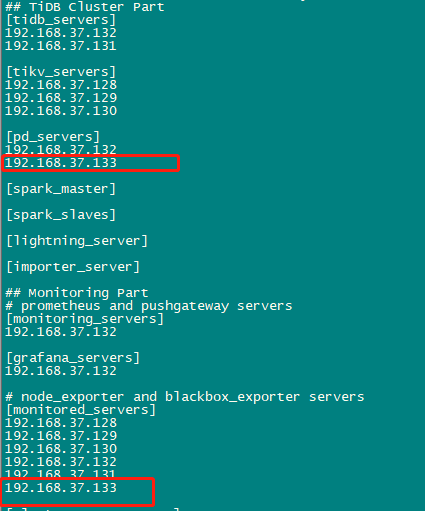Click the [tidb_servers] section header

click(x=61, y=20)
